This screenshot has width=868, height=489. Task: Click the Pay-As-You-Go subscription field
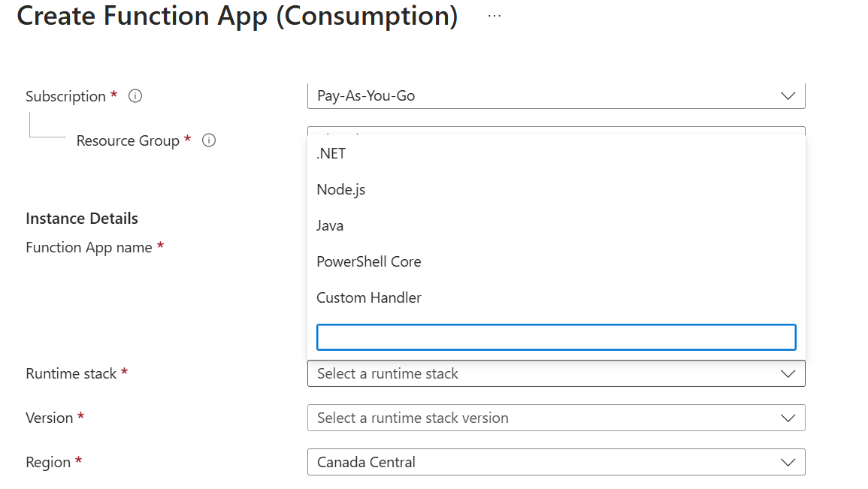[556, 95]
